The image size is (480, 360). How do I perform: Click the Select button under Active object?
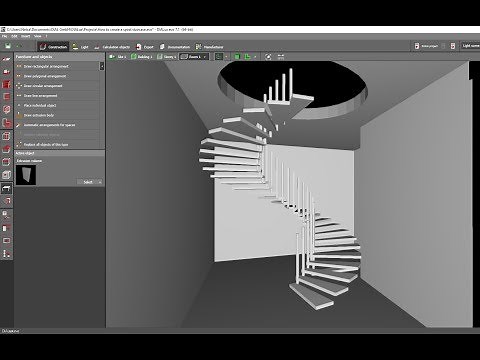point(87,182)
